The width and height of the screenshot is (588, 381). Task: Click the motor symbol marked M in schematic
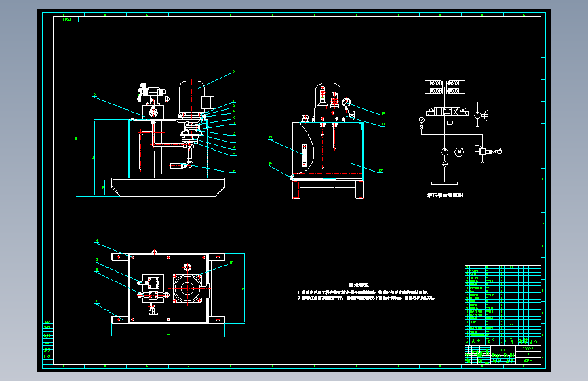coord(459,152)
